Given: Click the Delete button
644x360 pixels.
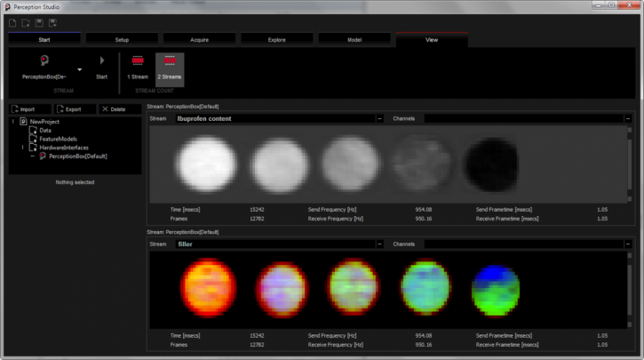Looking at the screenshot, I should tap(120, 109).
